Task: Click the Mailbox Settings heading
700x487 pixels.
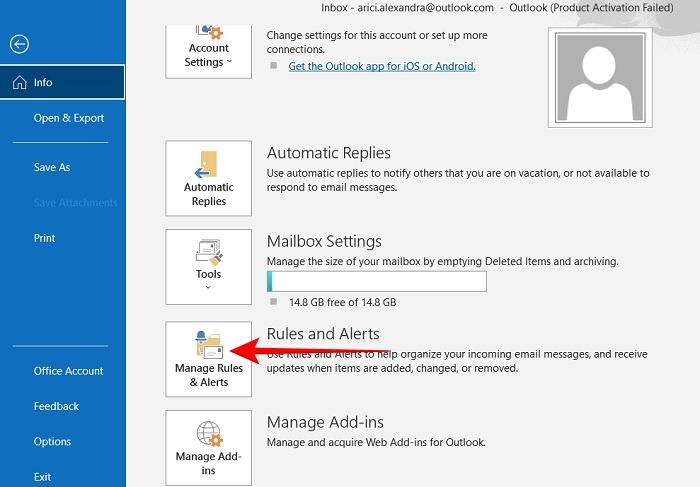Action: [x=324, y=241]
